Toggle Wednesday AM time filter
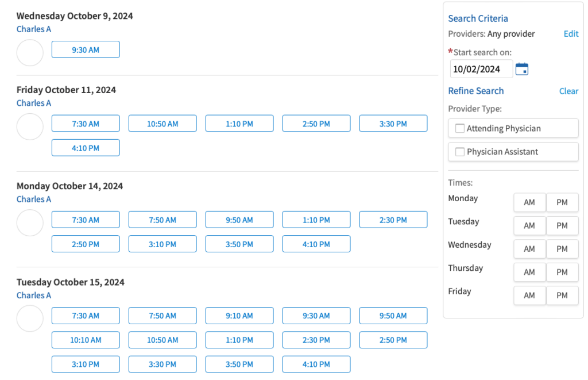This screenshot has width=588, height=380. point(529,249)
